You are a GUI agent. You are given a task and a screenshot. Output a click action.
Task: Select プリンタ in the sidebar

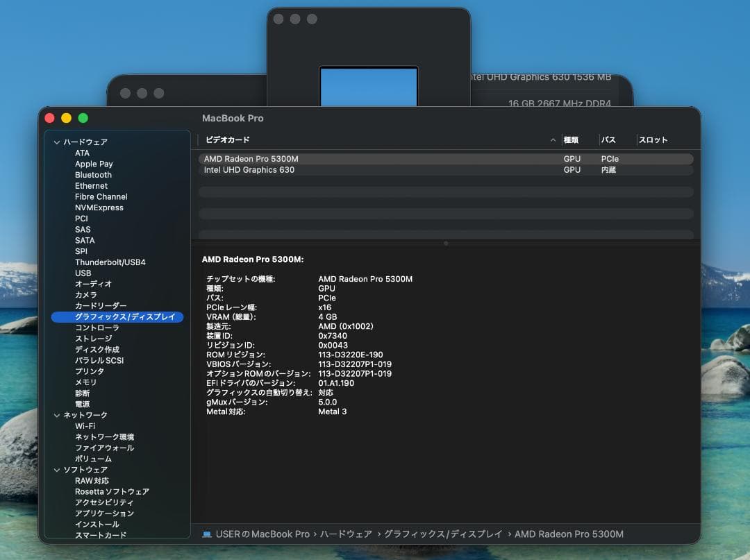(90, 371)
